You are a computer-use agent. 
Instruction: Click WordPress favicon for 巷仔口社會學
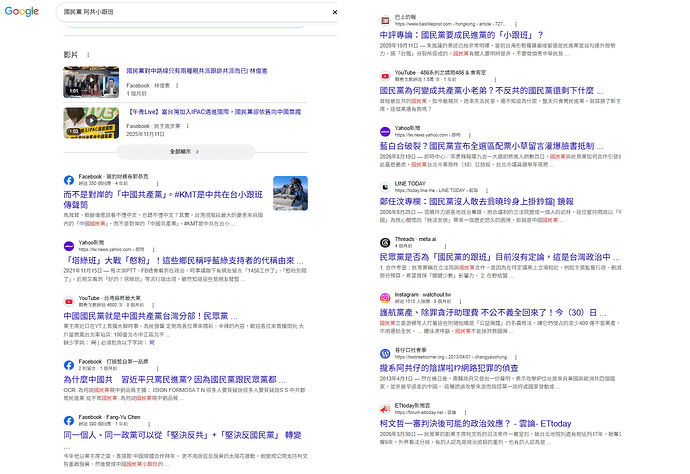coord(385,353)
